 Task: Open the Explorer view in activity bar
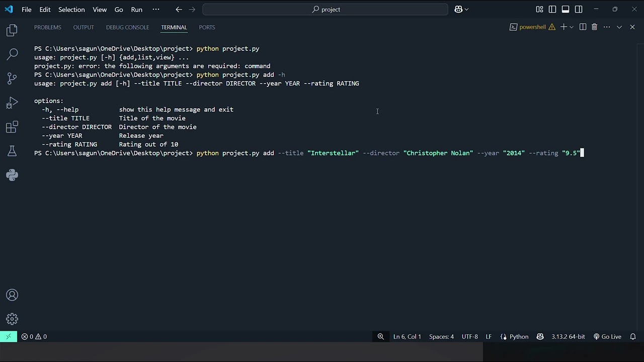click(x=12, y=31)
